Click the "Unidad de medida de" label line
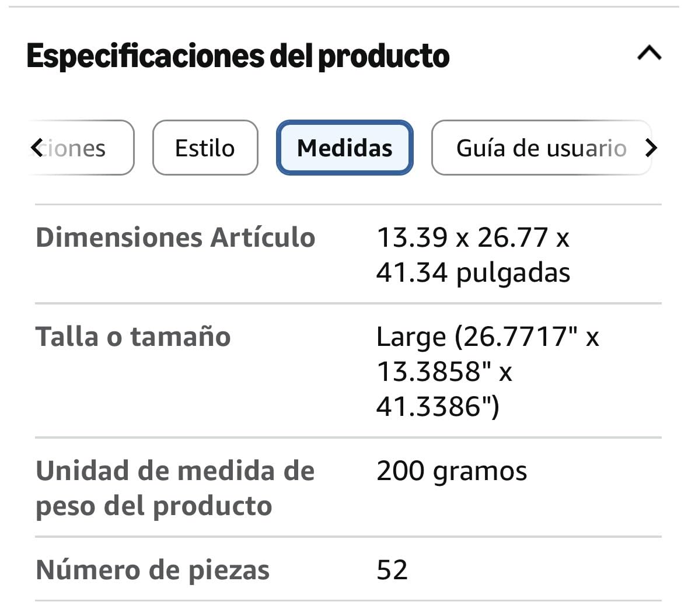688x616 pixels. pyautogui.click(x=176, y=471)
